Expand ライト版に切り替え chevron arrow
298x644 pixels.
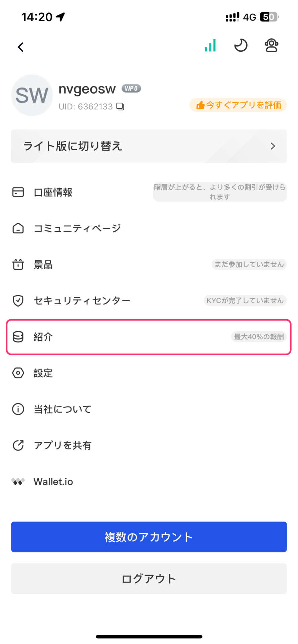pos(273,146)
